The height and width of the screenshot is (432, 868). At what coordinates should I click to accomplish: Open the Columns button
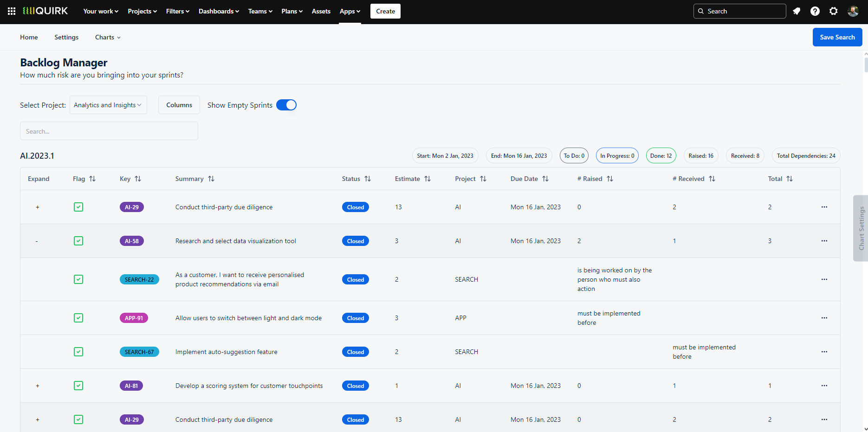179,105
